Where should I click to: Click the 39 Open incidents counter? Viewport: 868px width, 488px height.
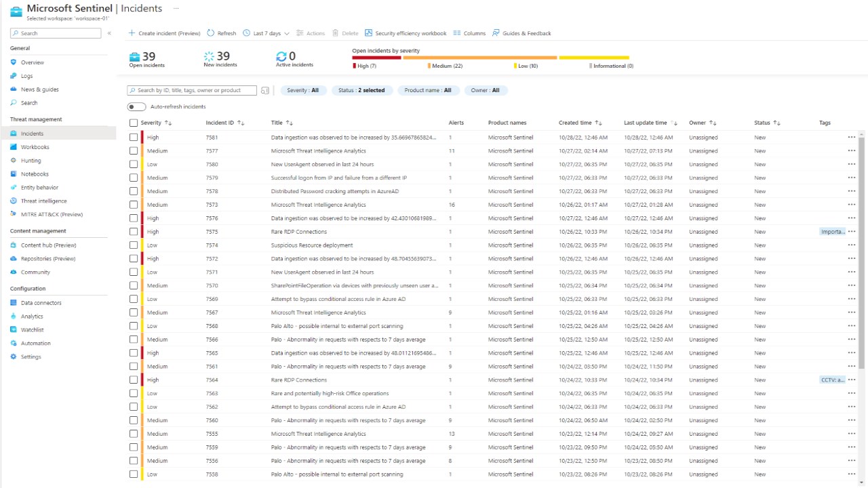pyautogui.click(x=147, y=60)
